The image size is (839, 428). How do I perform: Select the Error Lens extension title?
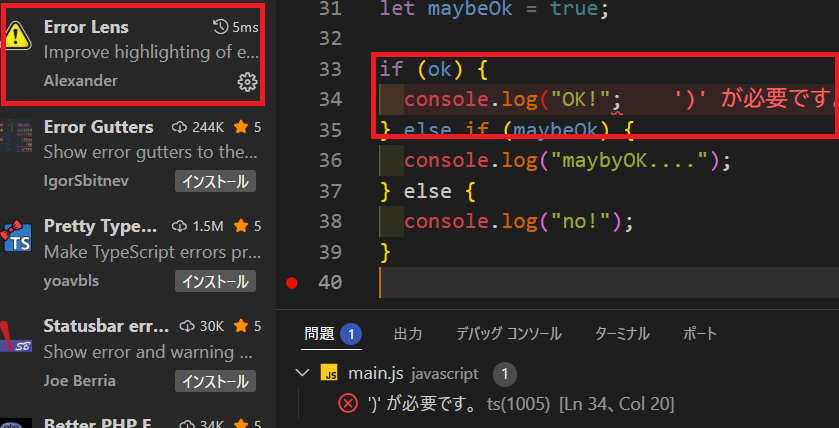(86, 27)
